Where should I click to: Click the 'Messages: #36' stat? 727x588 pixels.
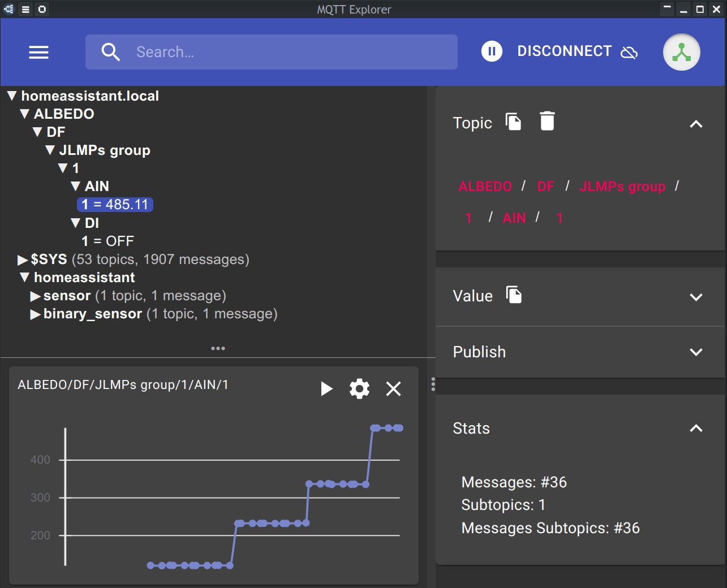(x=514, y=482)
